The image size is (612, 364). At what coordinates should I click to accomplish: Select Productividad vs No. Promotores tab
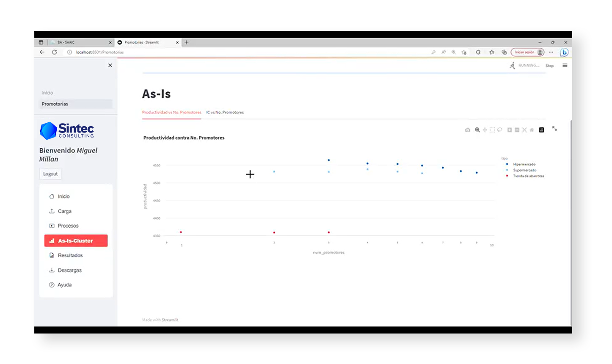tap(171, 112)
